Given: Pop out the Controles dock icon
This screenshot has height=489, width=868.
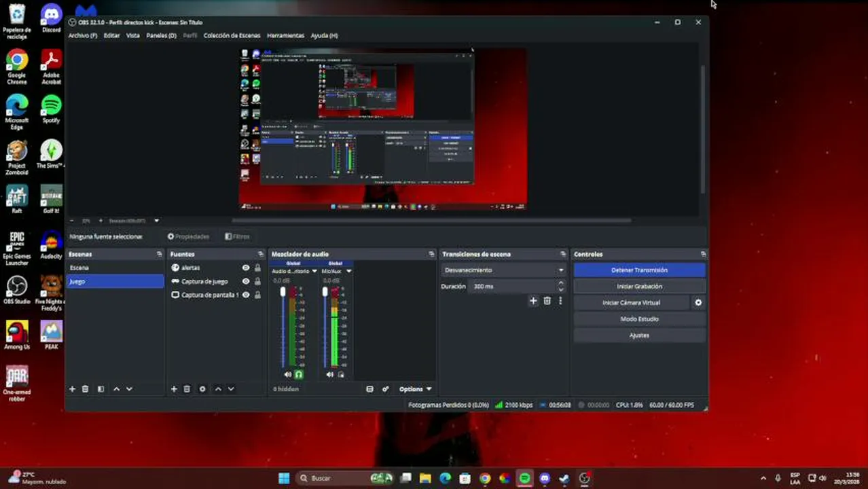Looking at the screenshot, I should click(703, 254).
